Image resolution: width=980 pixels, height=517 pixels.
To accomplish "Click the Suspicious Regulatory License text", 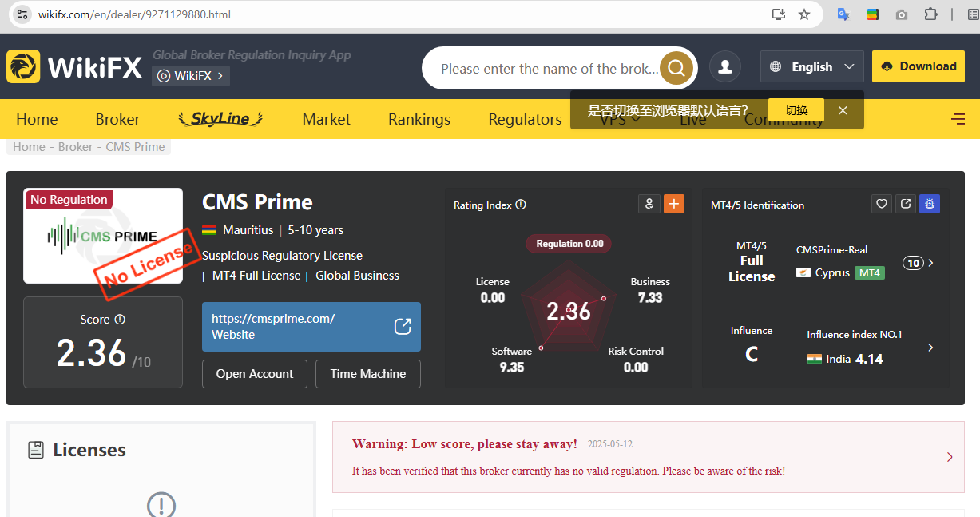I will click(x=282, y=256).
